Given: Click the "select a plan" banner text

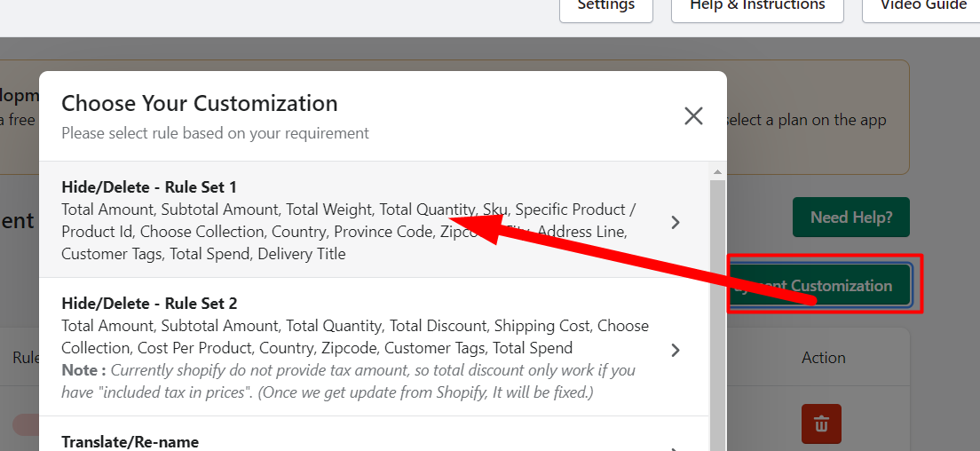Looking at the screenshot, I should [803, 120].
